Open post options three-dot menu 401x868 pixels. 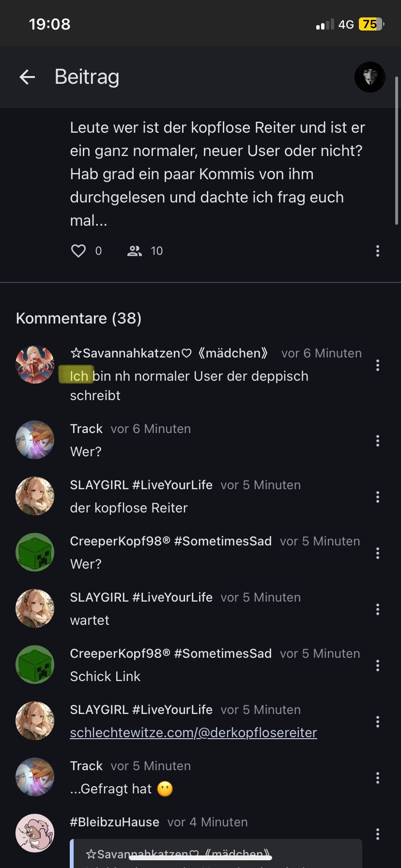(377, 251)
